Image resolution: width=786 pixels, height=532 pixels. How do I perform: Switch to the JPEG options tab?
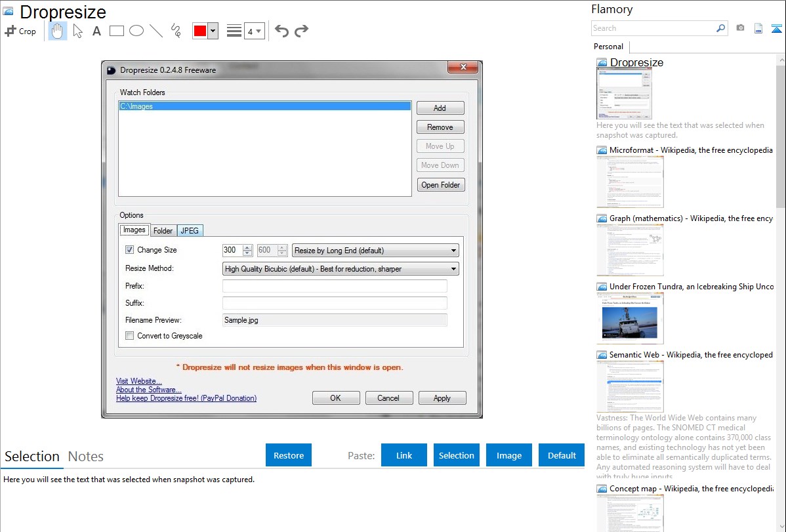click(190, 231)
